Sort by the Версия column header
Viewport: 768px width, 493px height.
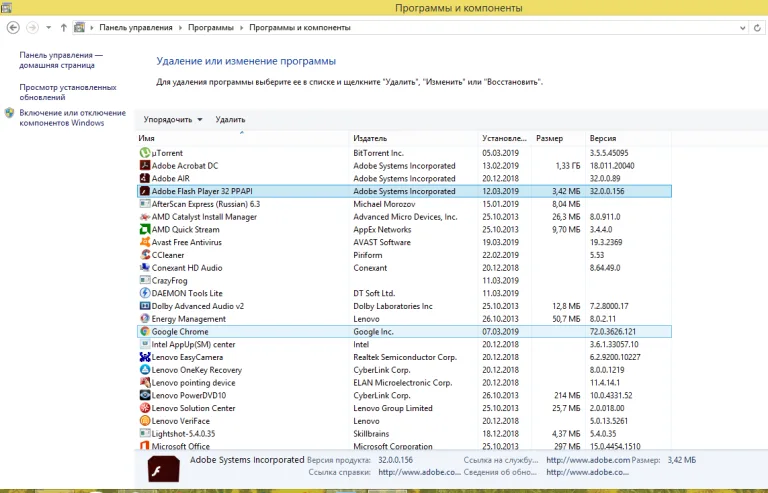[628, 139]
